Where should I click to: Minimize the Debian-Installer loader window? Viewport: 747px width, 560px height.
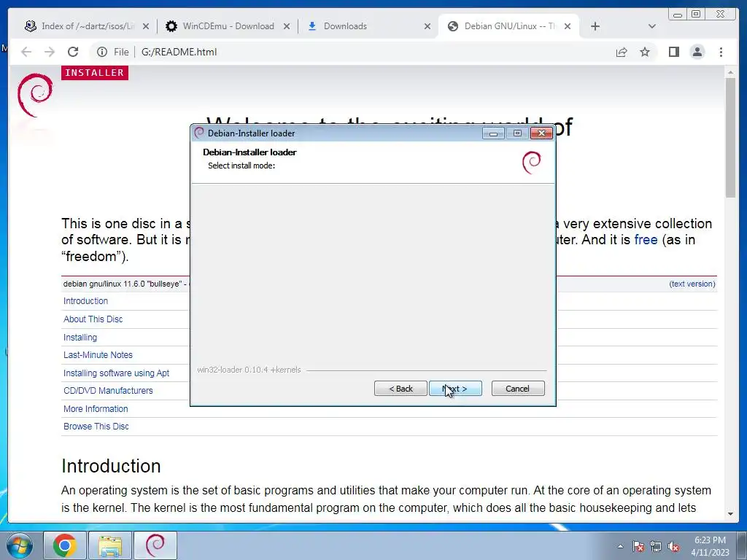494,133
